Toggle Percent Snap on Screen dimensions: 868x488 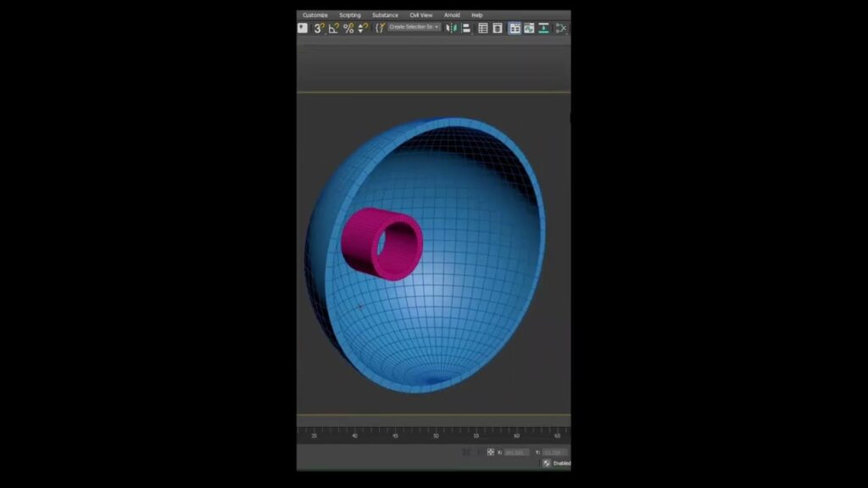tap(348, 28)
